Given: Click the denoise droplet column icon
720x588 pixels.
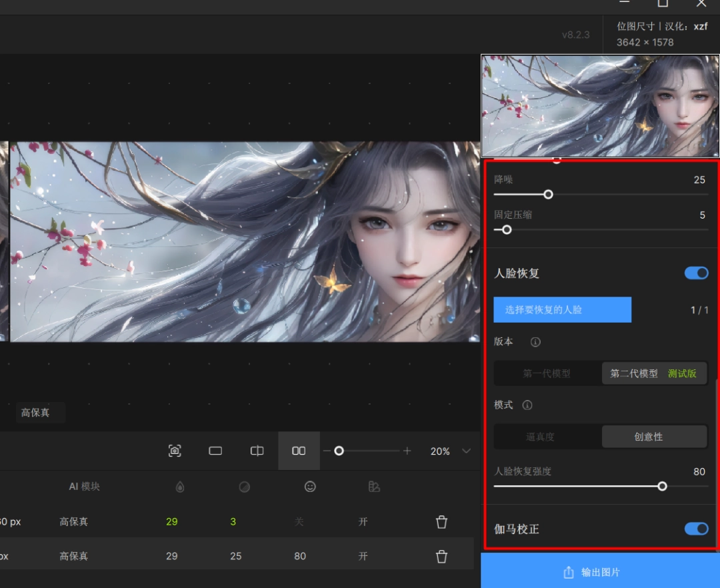Looking at the screenshot, I should pos(180,487).
